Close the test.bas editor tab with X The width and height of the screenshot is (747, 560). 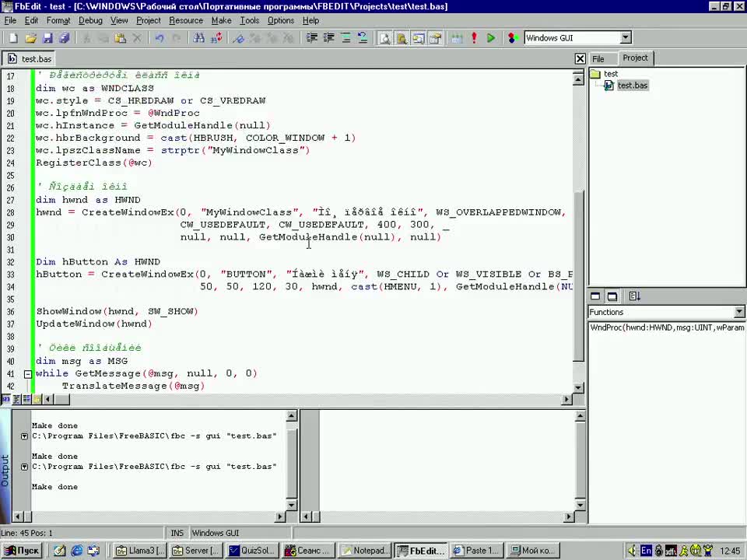click(580, 58)
